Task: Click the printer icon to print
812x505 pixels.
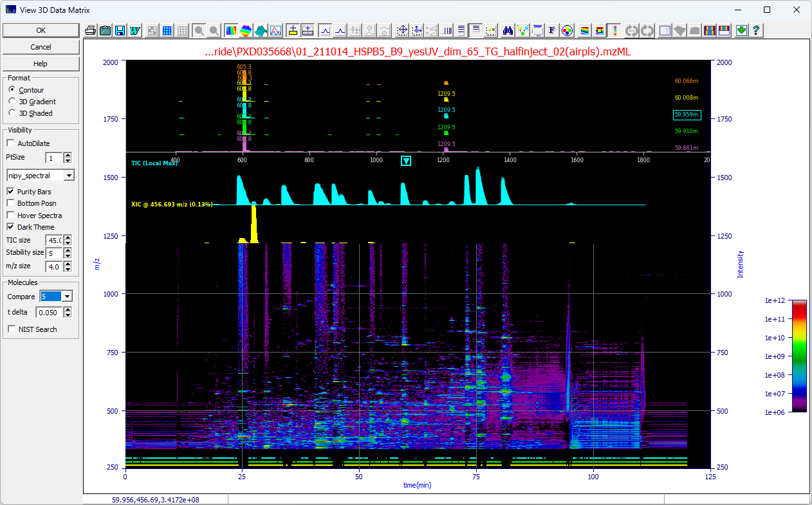Action: pyautogui.click(x=89, y=30)
